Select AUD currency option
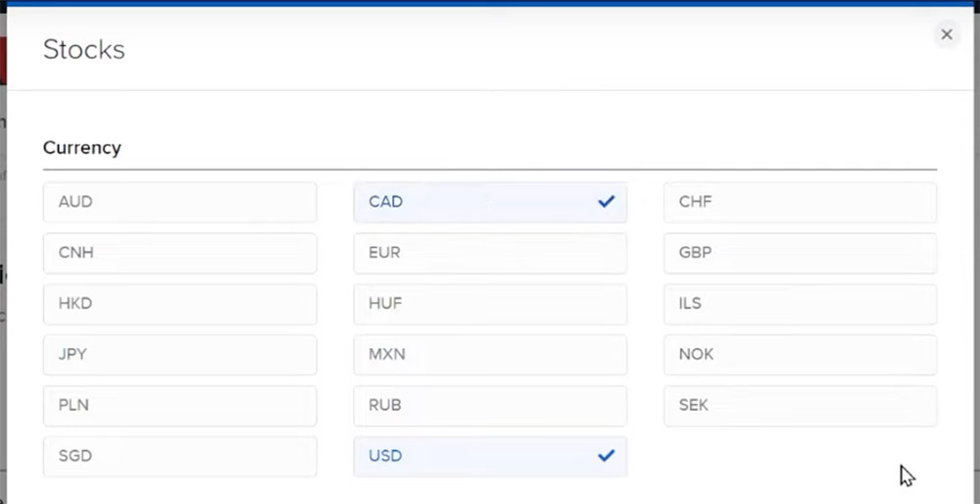 click(x=180, y=202)
